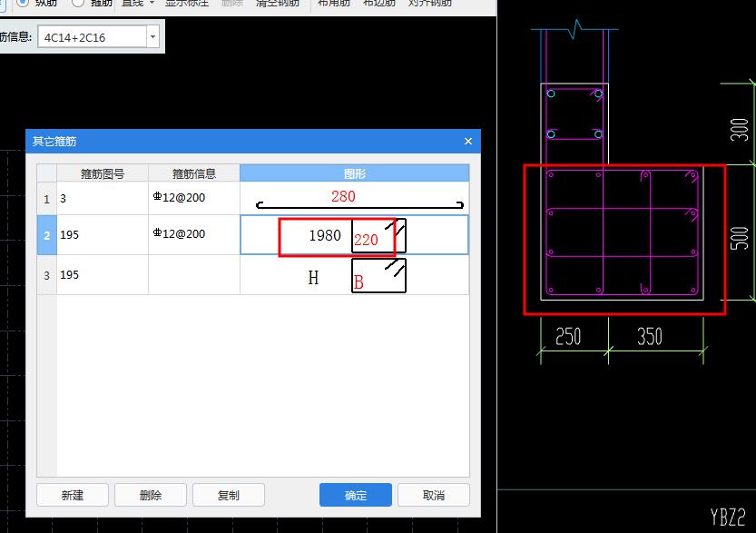This screenshot has height=533, width=756.
Task: Click the 250 dimension in the drawing
Action: click(568, 336)
